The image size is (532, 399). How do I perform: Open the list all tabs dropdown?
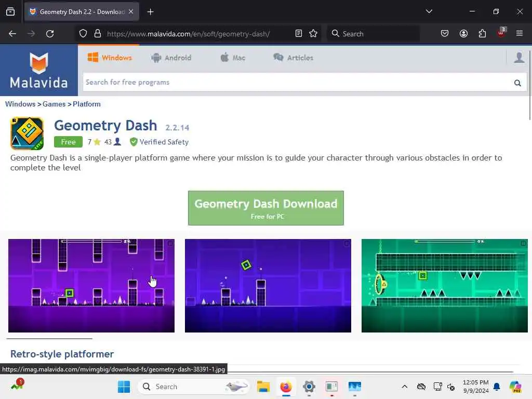429,11
